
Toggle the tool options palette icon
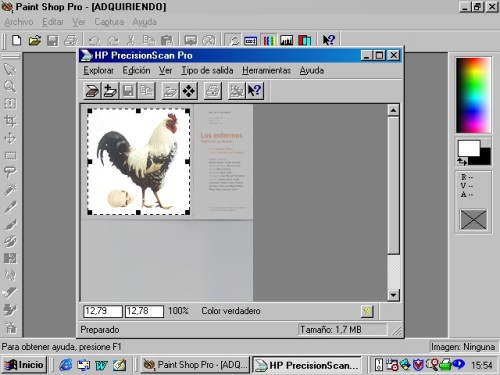pyautogui.click(x=251, y=40)
